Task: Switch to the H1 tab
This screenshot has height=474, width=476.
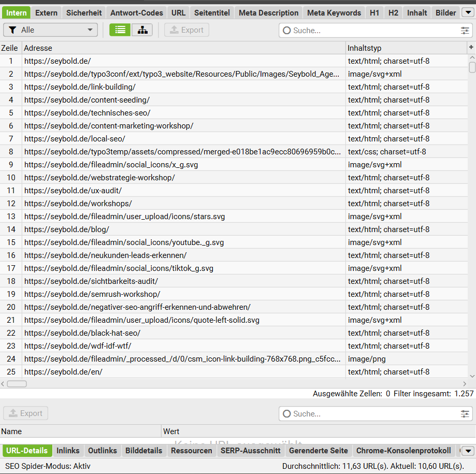Action: pos(374,13)
